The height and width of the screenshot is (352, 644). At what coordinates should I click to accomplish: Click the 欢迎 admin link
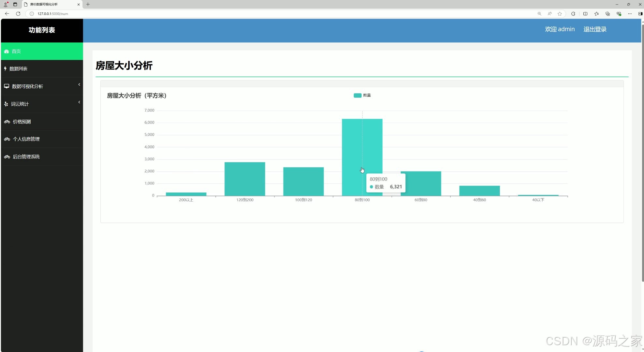(x=560, y=29)
